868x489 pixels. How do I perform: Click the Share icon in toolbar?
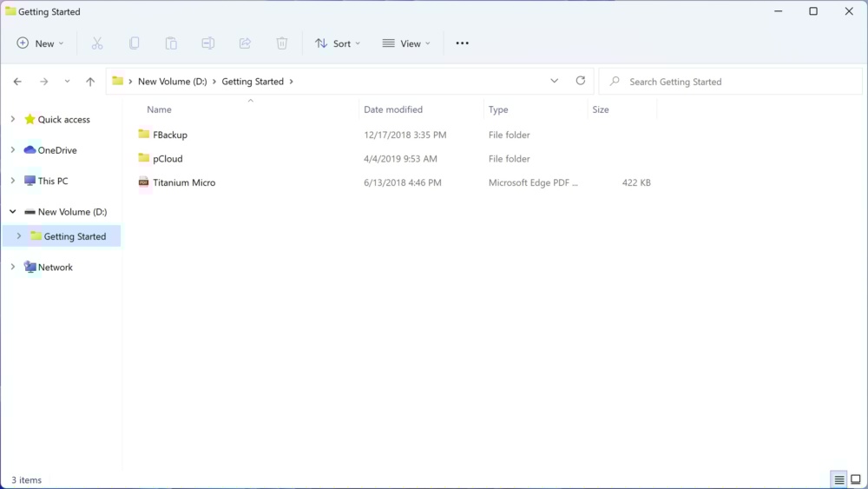(x=246, y=43)
